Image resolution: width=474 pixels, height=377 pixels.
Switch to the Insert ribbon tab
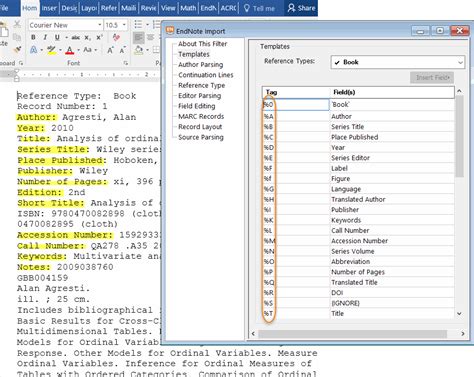click(x=49, y=8)
